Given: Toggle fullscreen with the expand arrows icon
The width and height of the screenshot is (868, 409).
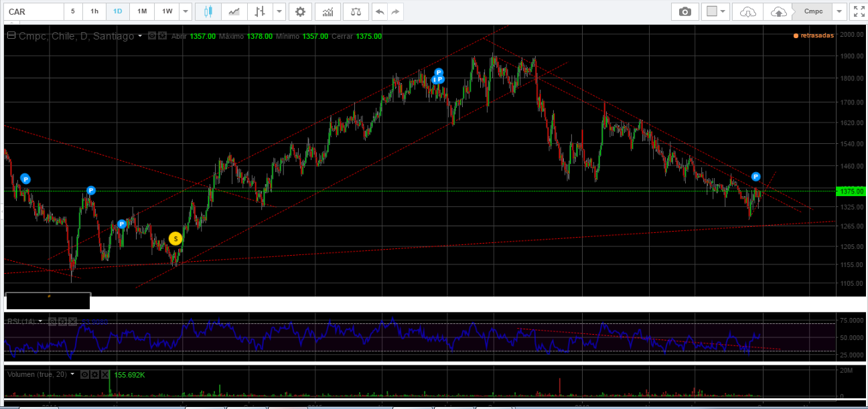Looking at the screenshot, I should [858, 11].
